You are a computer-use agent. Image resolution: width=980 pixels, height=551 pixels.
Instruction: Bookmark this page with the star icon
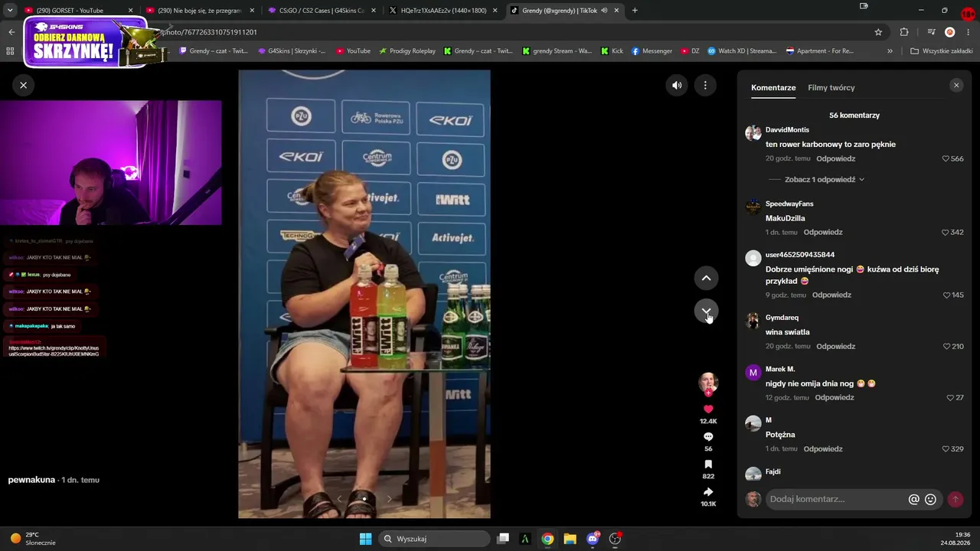[878, 32]
